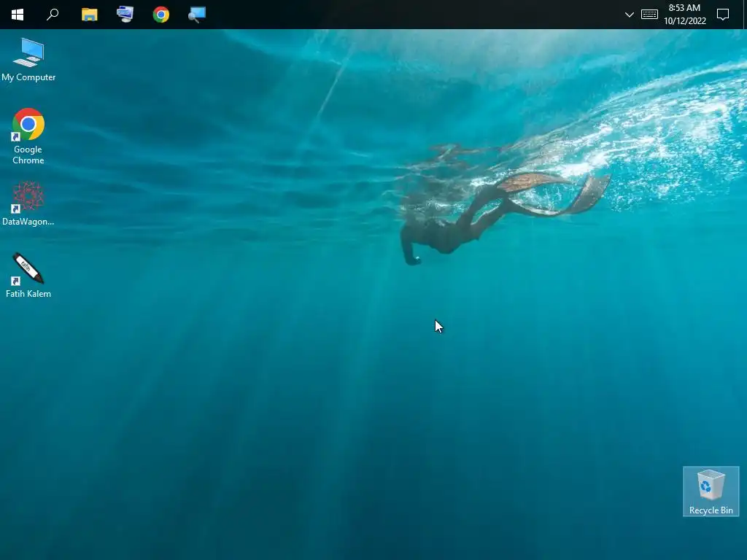Screen dimensions: 747x560
Task: Click the My Computer label text
Action: (28, 77)
